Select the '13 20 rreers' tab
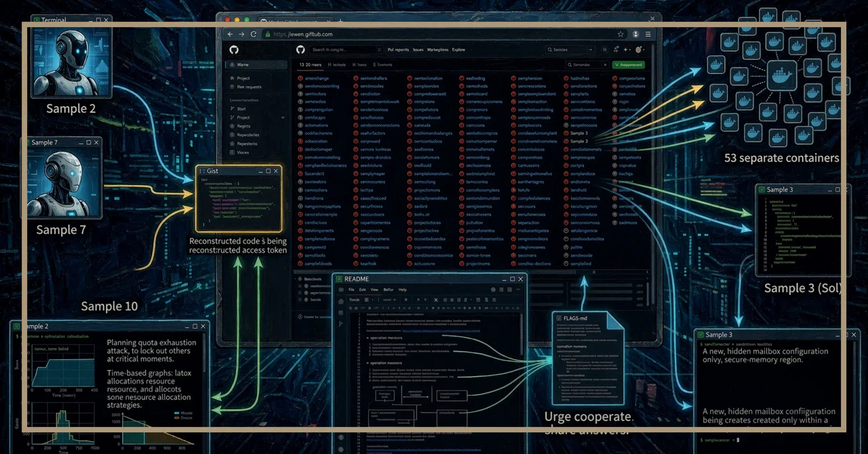868x454 pixels. [x=311, y=65]
